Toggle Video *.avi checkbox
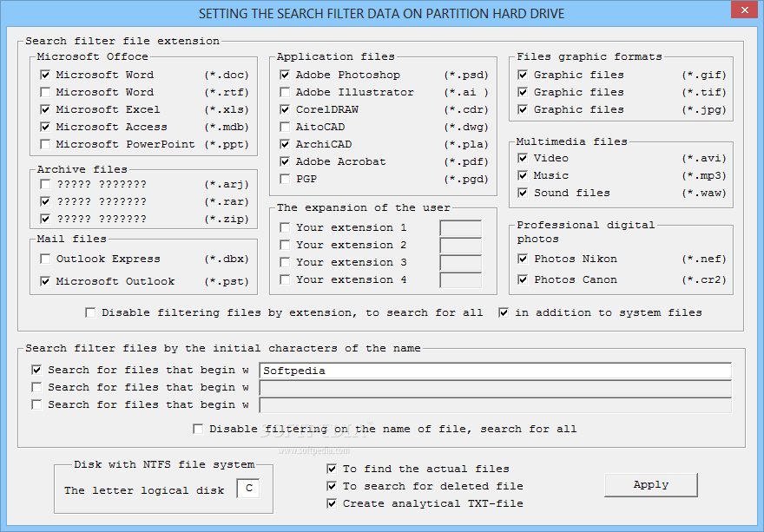 523,158
